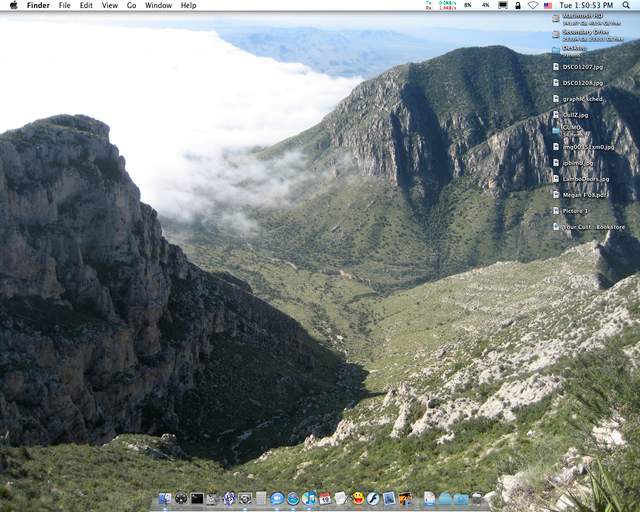Open the Terminal app in the Dock

pos(197,499)
